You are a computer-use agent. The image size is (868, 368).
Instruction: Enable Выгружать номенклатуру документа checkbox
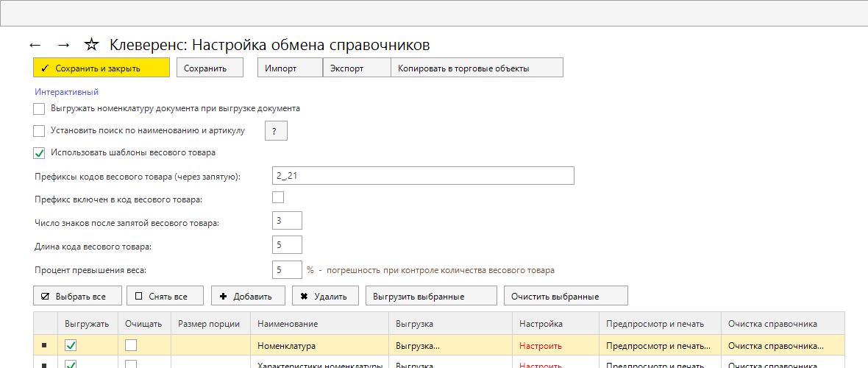(x=39, y=109)
